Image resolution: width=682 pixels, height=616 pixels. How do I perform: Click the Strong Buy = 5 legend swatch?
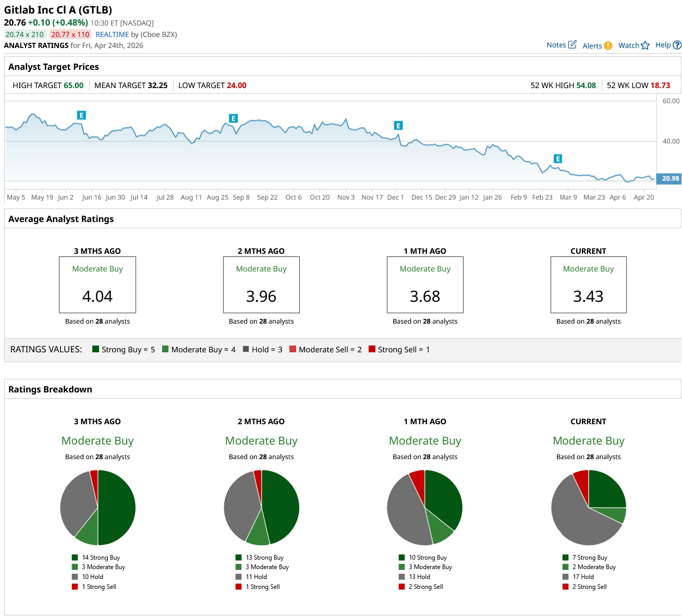(95, 349)
